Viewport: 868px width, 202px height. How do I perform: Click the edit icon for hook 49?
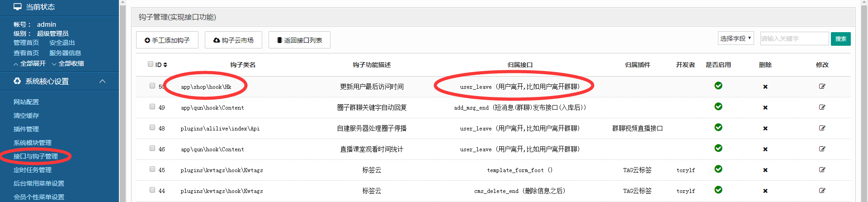pyautogui.click(x=822, y=107)
